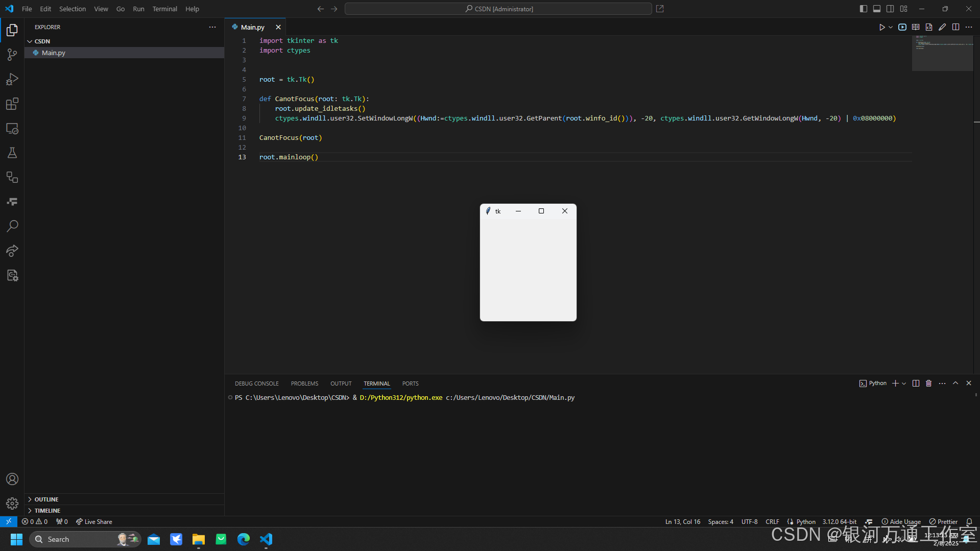Open the Remote Explorer view

click(x=12, y=128)
